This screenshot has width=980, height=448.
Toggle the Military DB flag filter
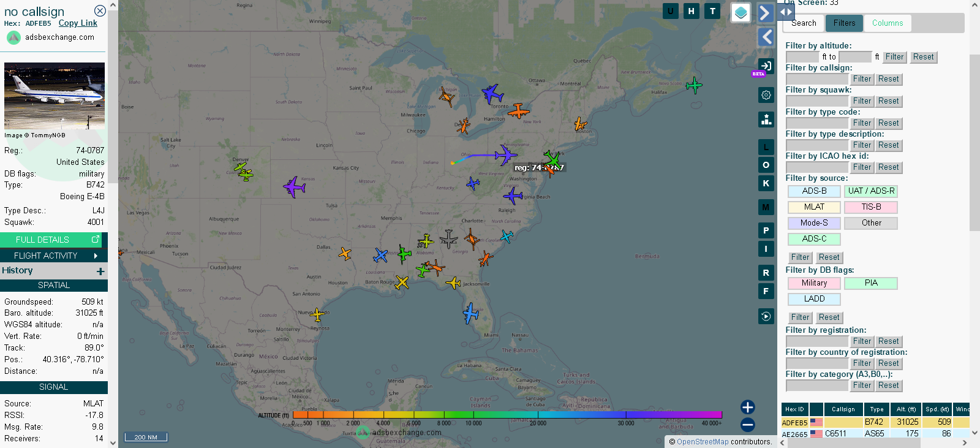[x=814, y=283]
